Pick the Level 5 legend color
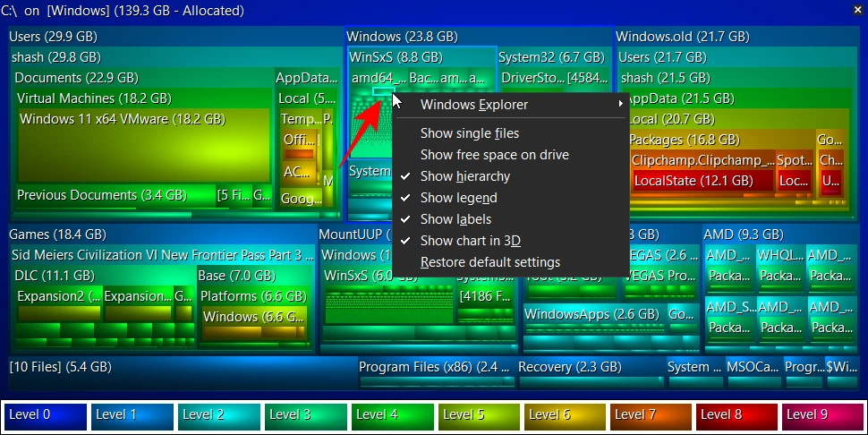 tap(480, 415)
